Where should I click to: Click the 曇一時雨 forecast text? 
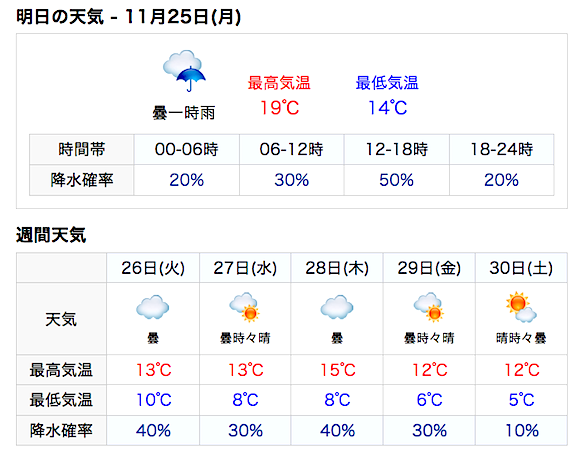(x=184, y=113)
